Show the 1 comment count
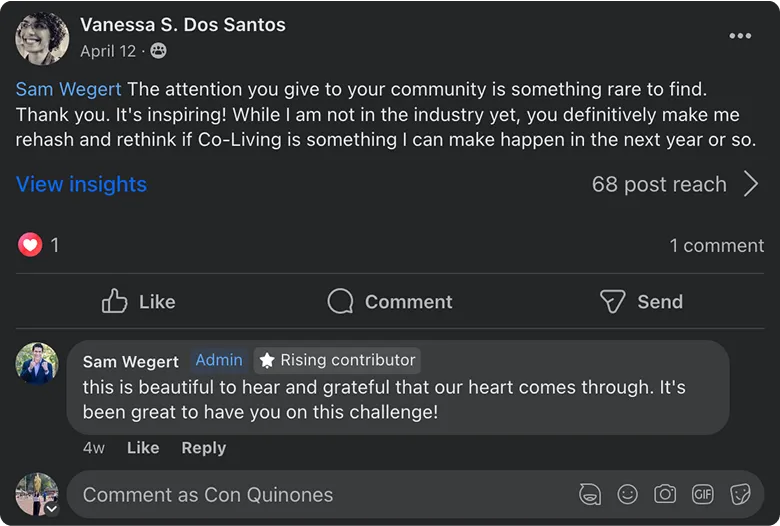780x526 pixels. pyautogui.click(x=716, y=245)
